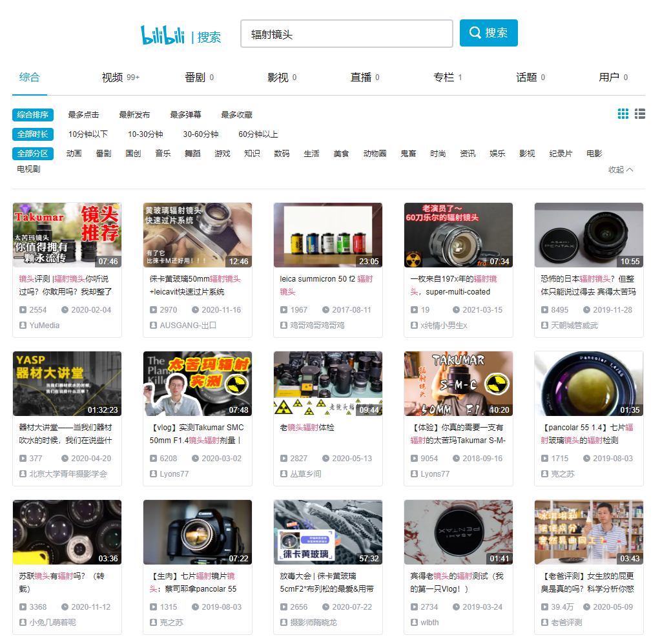Switch to list view layout icon
Viewport: 660px width, 644px height.
[640, 114]
